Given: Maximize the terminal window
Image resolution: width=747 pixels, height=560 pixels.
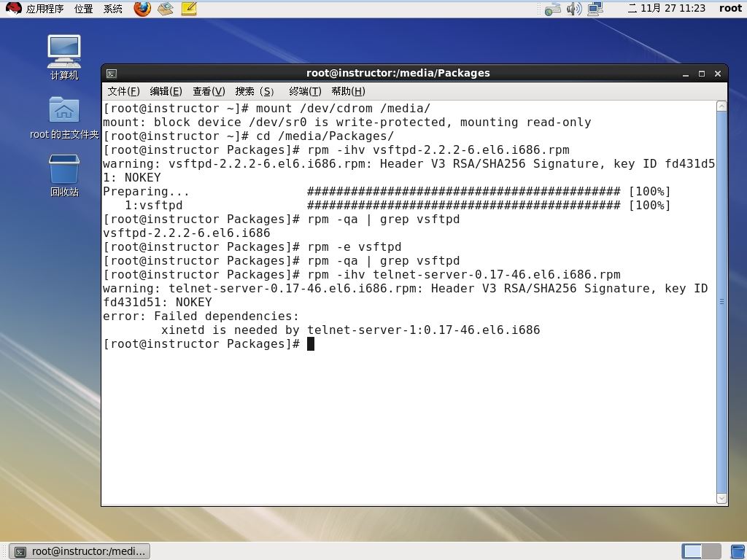Looking at the screenshot, I should (702, 74).
